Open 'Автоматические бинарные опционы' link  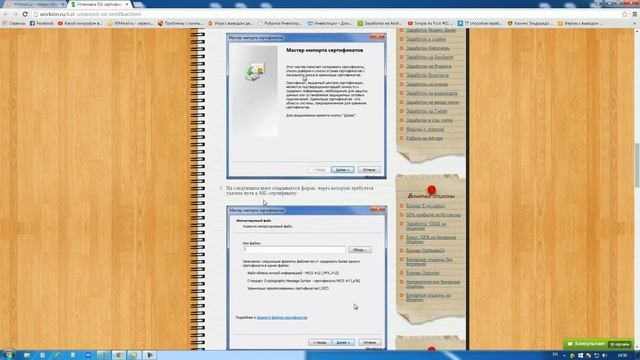[433, 284]
